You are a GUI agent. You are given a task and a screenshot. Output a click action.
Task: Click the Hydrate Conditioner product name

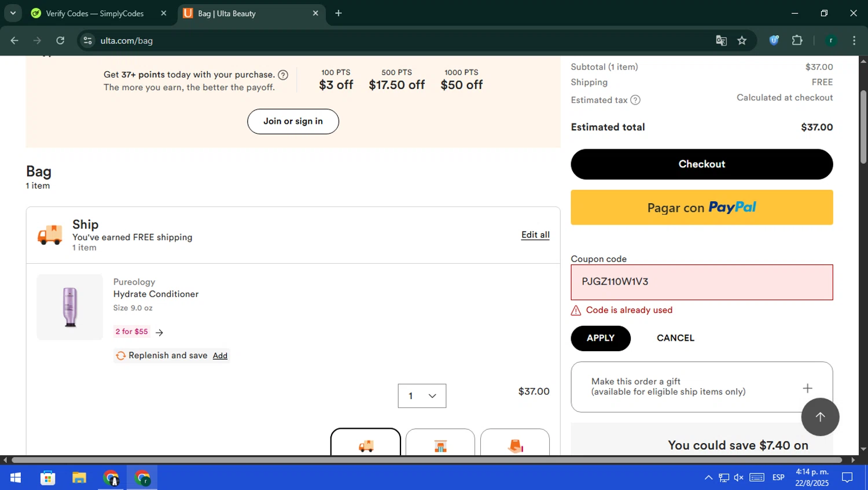point(156,294)
